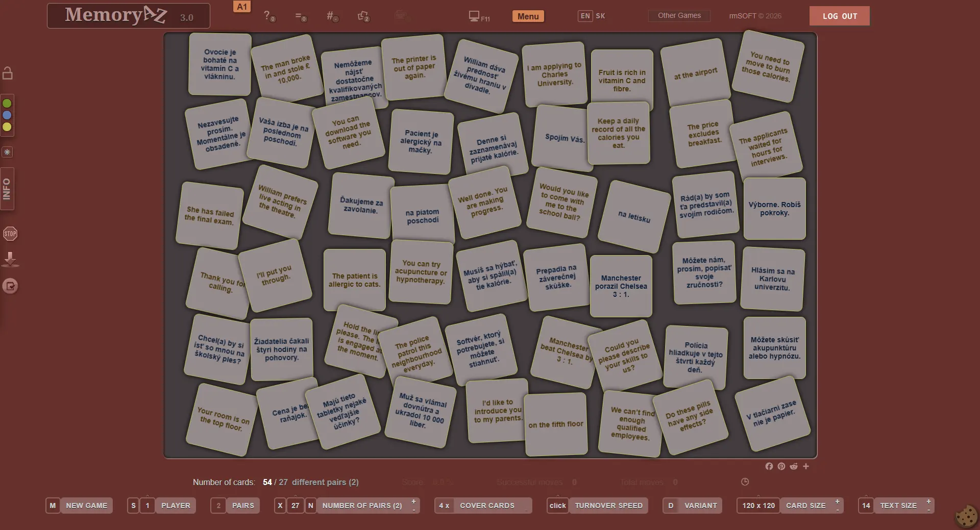
Task: Switch language to SK
Action: [x=600, y=16]
